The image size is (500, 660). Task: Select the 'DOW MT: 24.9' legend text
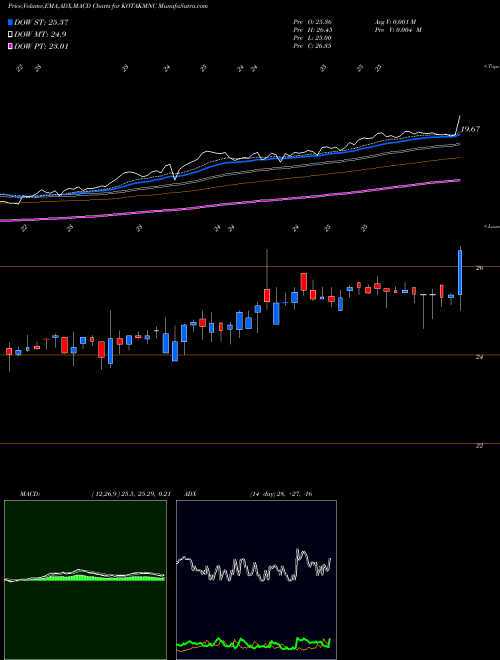coord(40,35)
